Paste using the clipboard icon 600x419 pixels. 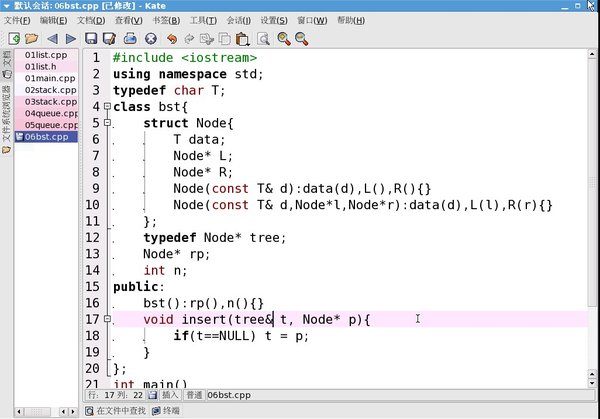pos(243,39)
